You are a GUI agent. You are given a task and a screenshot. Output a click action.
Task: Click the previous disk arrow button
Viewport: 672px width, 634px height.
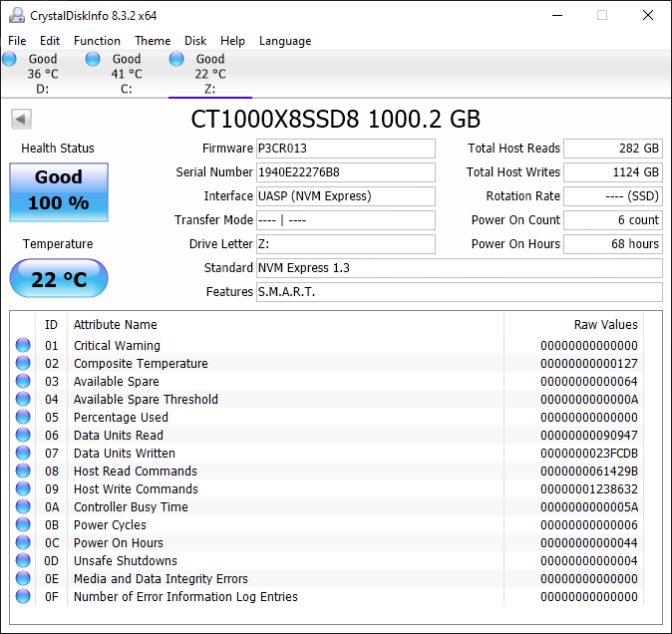click(21, 120)
